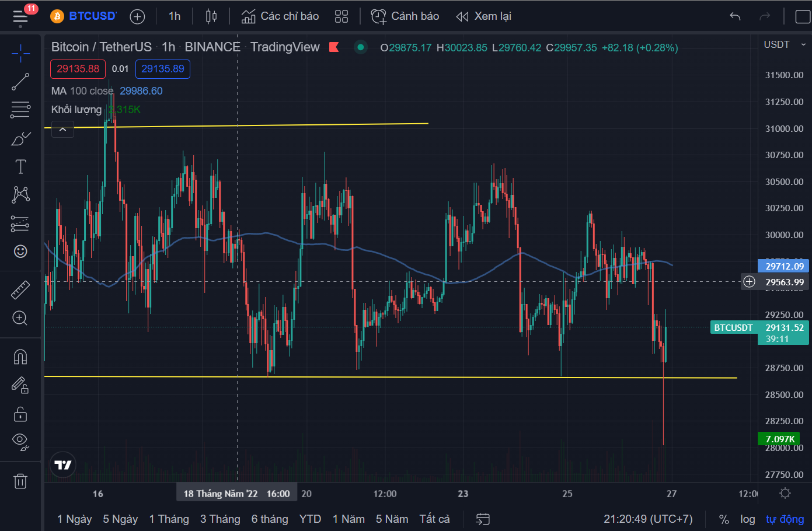The image size is (812, 531).
Task: Toggle magnet mode for drawings
Action: [20, 357]
